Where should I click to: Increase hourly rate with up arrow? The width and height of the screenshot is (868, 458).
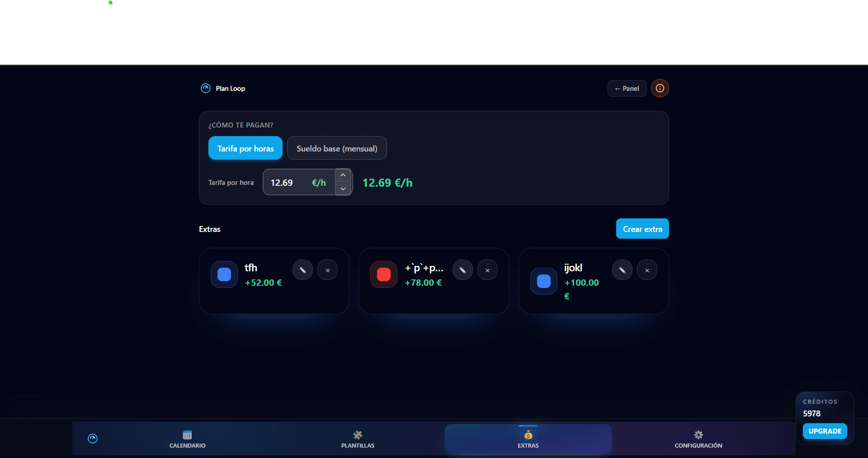click(343, 175)
